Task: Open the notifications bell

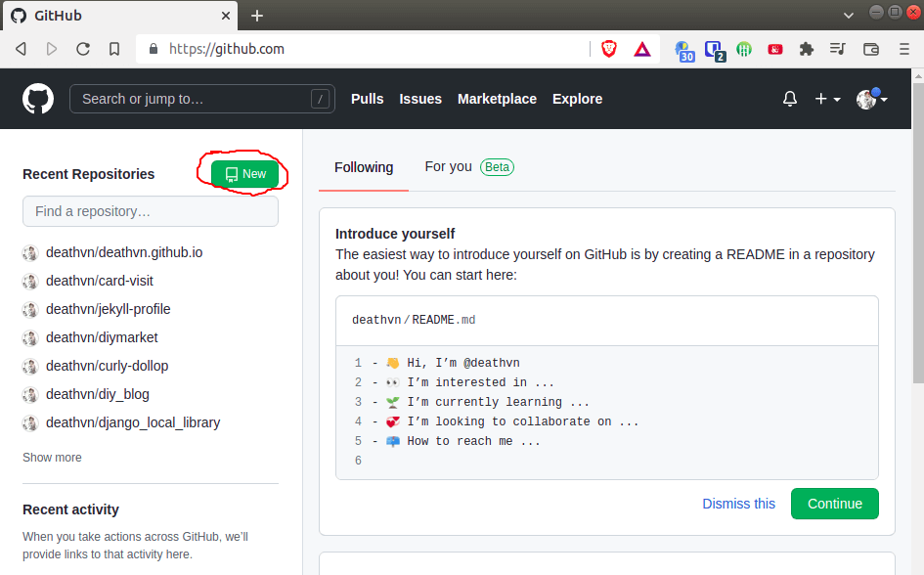Action: [x=790, y=99]
